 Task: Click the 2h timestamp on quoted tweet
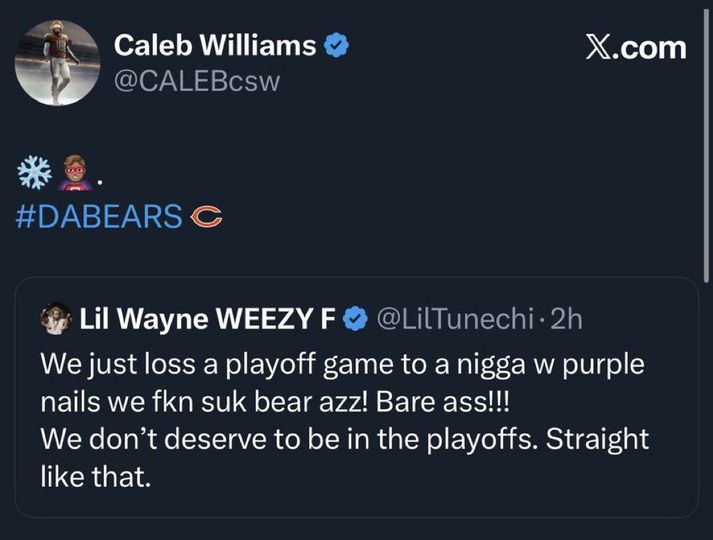pyautogui.click(x=566, y=319)
